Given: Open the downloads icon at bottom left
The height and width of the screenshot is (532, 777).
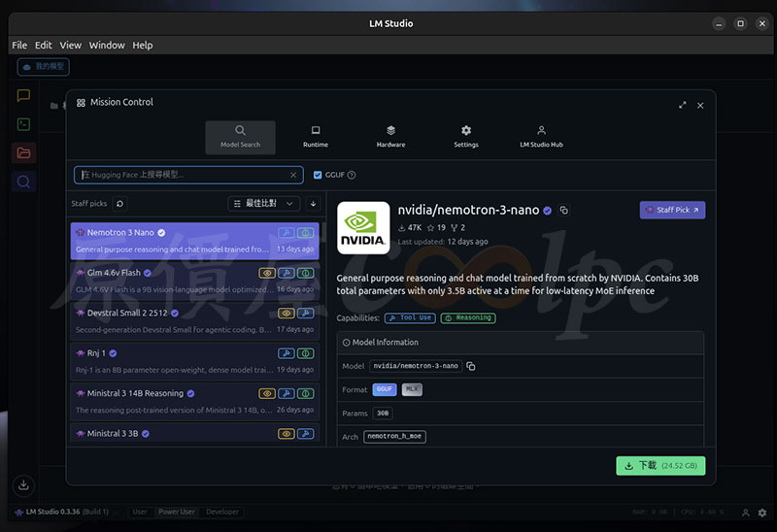Looking at the screenshot, I should tap(23, 484).
